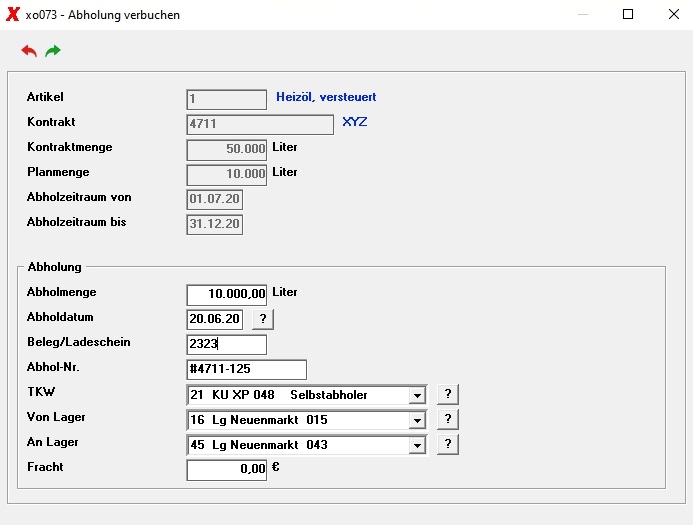Click the green forward arrow icon

point(53,51)
